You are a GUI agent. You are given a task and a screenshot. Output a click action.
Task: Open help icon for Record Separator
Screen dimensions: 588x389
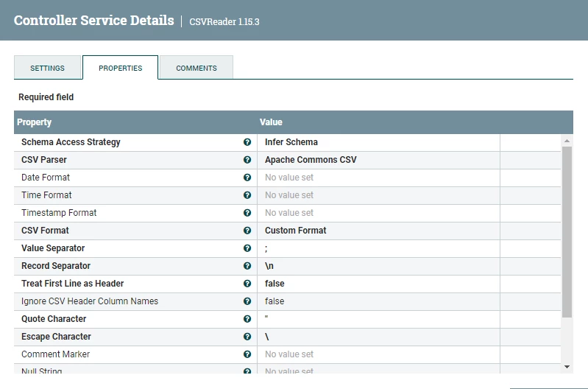tap(247, 265)
